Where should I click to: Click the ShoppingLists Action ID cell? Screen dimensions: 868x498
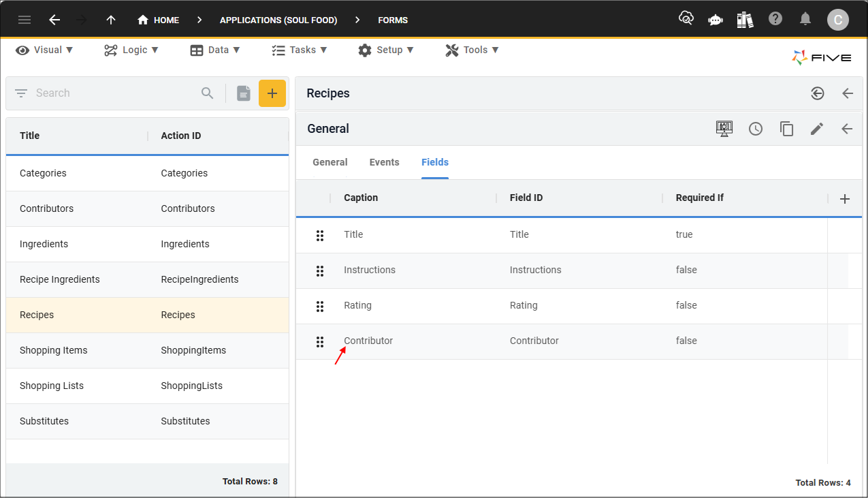tap(192, 386)
